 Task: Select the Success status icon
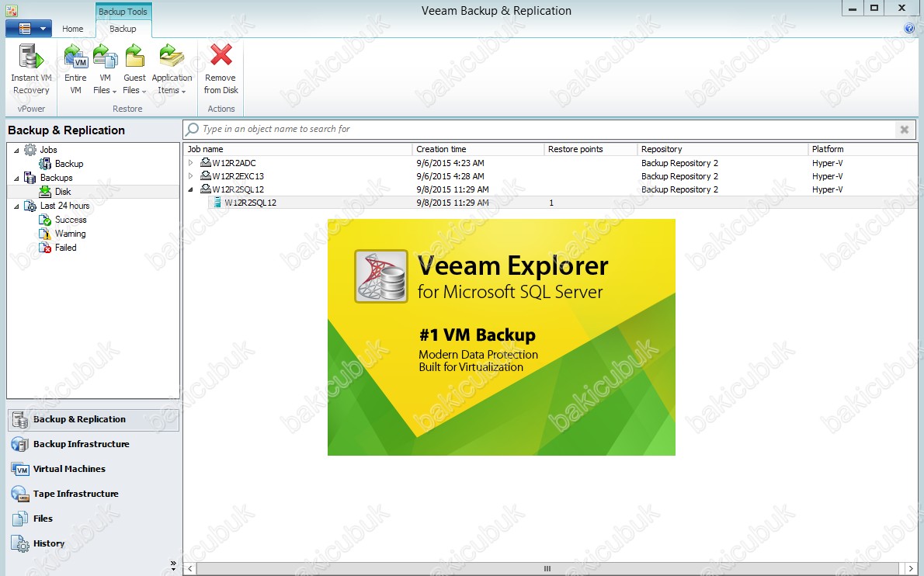tap(45, 220)
